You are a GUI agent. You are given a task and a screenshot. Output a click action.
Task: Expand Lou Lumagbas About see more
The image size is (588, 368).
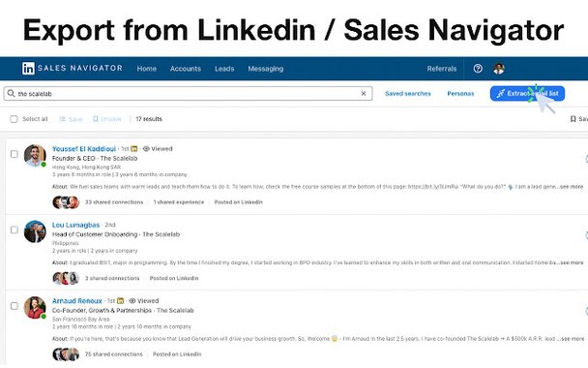pyautogui.click(x=572, y=262)
